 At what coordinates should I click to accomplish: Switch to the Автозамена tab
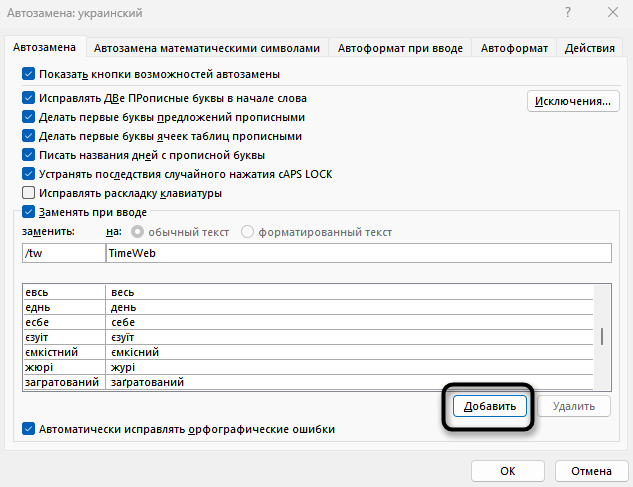tap(44, 48)
